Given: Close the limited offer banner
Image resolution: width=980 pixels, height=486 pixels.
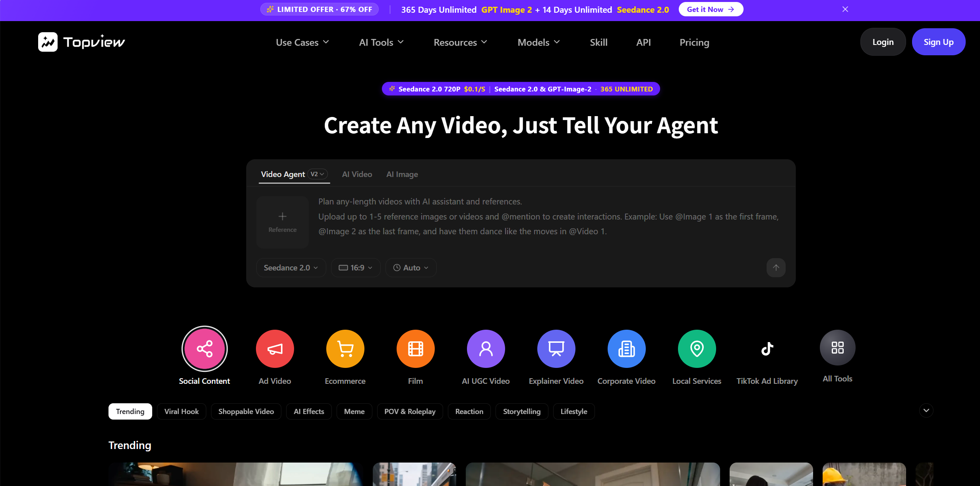Looking at the screenshot, I should pos(845,9).
